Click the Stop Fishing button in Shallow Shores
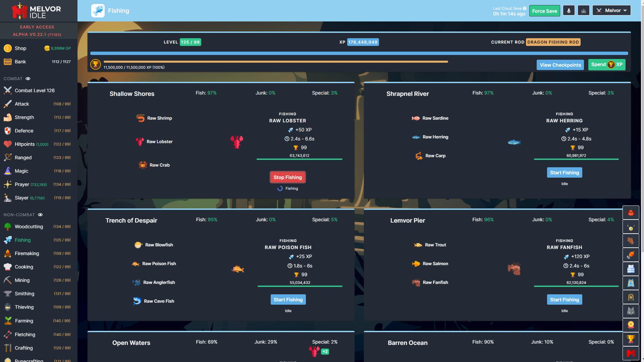Image resolution: width=644 pixels, height=362 pixels. click(x=287, y=177)
